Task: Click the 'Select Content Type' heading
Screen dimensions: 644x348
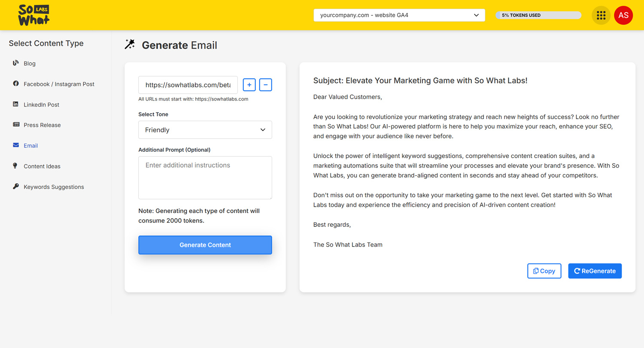Action: point(46,43)
